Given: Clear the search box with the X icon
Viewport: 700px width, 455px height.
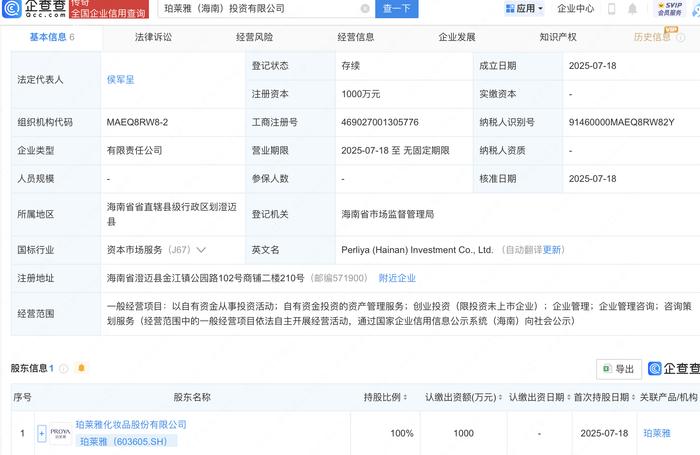Looking at the screenshot, I should point(365,8).
